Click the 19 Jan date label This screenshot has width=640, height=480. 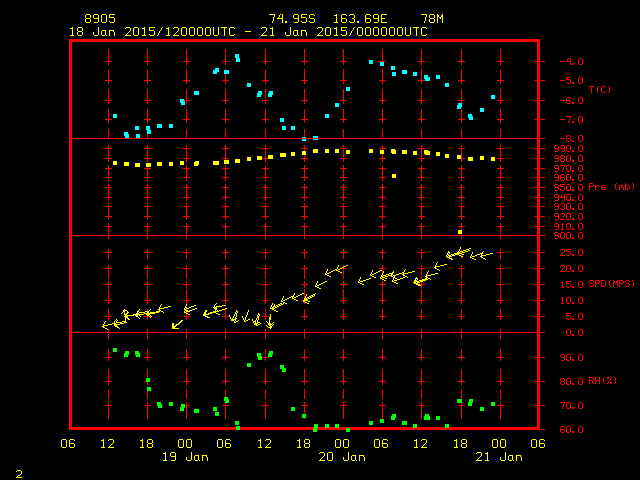185,457
